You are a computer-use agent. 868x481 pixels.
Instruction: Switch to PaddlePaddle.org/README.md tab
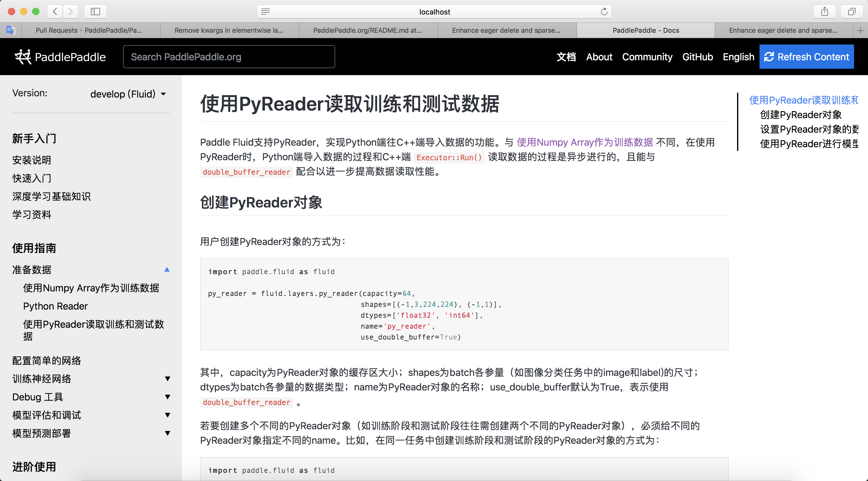click(x=368, y=31)
